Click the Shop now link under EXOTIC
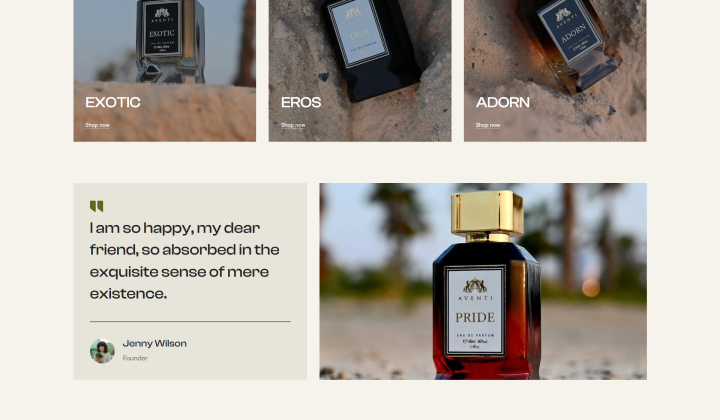The image size is (720, 420). pos(97,125)
